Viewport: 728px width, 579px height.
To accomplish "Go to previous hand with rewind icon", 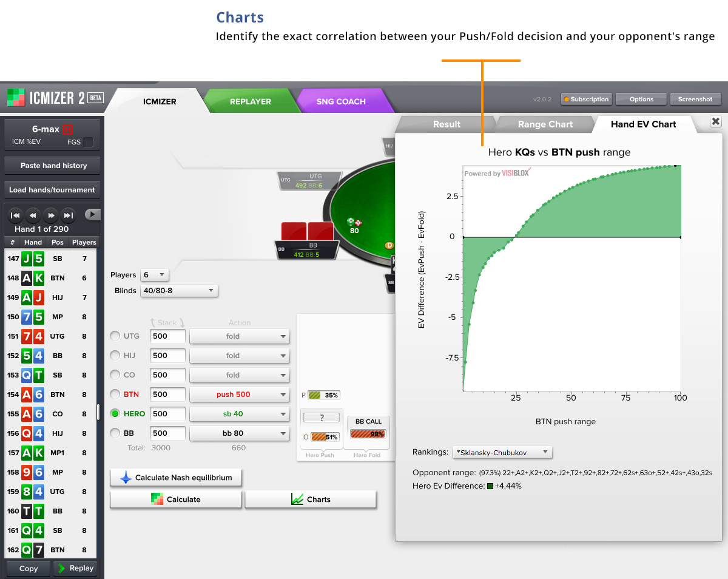I will pyautogui.click(x=33, y=215).
